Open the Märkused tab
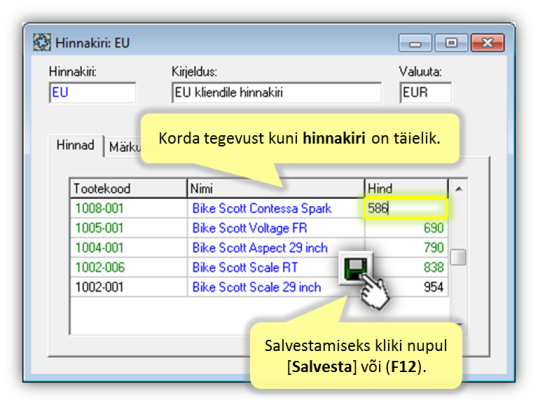 tap(124, 148)
